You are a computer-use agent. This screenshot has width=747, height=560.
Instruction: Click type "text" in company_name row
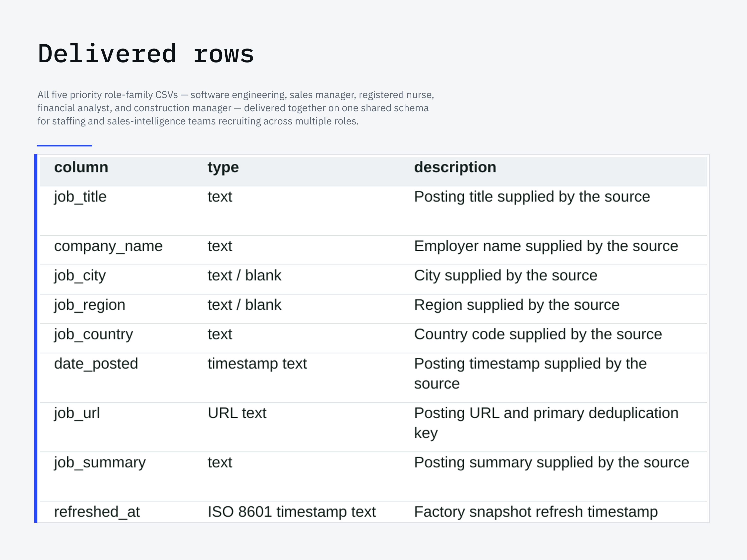point(220,246)
